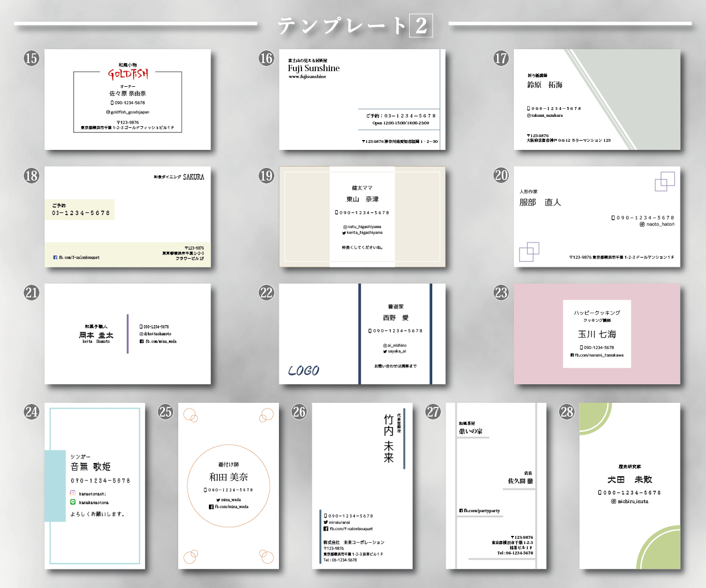Click the 03-1234-5678 reservation box on card 18
706x588 pixels.
click(x=80, y=210)
